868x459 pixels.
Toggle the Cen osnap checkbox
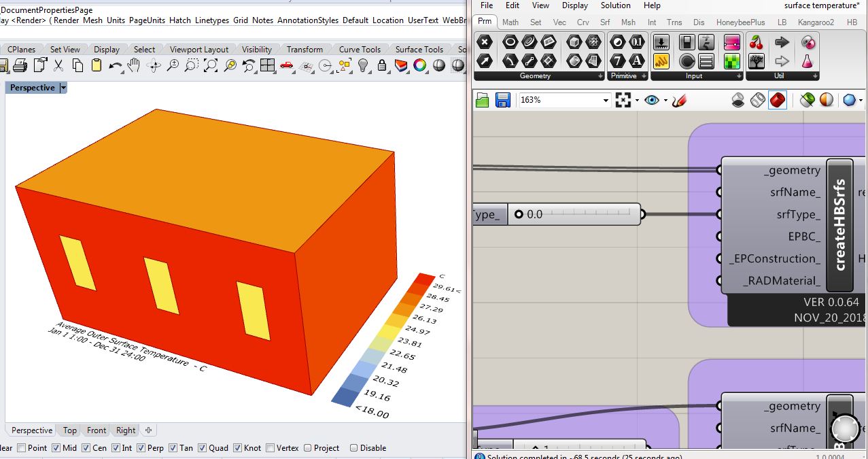86,447
